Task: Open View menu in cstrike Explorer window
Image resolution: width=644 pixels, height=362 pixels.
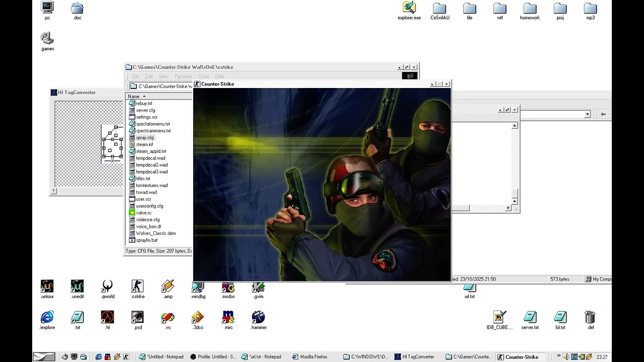Action: pyautogui.click(x=164, y=76)
